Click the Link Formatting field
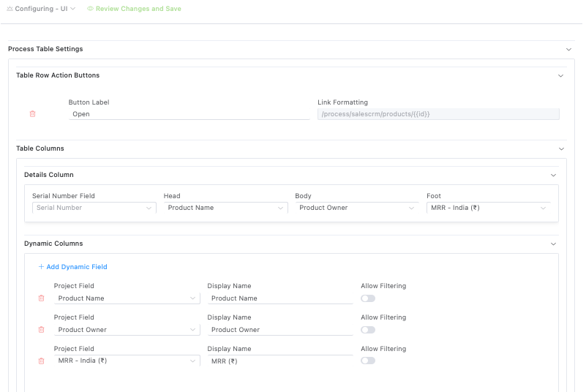Image resolution: width=586 pixels, height=392 pixels. [x=438, y=114]
